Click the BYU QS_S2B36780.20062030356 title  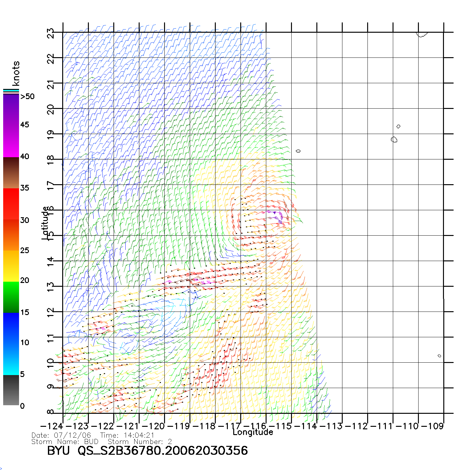(x=147, y=451)
